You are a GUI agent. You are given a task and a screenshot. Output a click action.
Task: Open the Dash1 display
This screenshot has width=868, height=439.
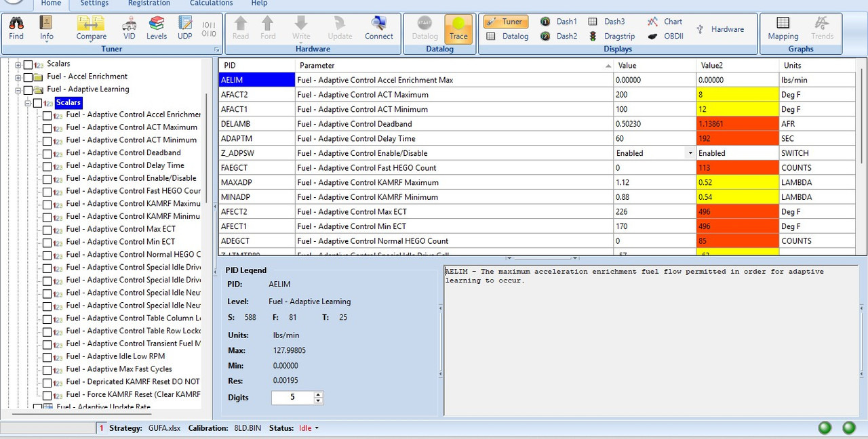pos(559,22)
